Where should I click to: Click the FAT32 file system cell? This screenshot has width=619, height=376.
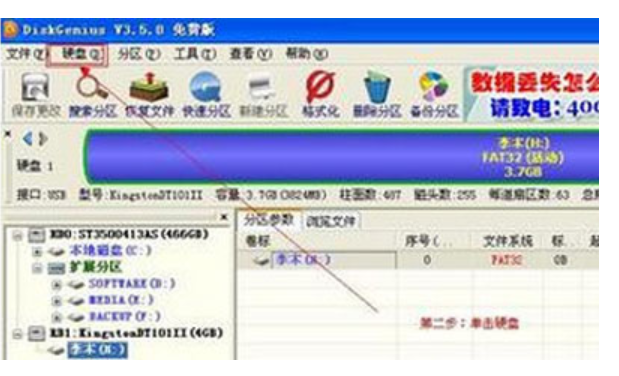[x=507, y=260]
